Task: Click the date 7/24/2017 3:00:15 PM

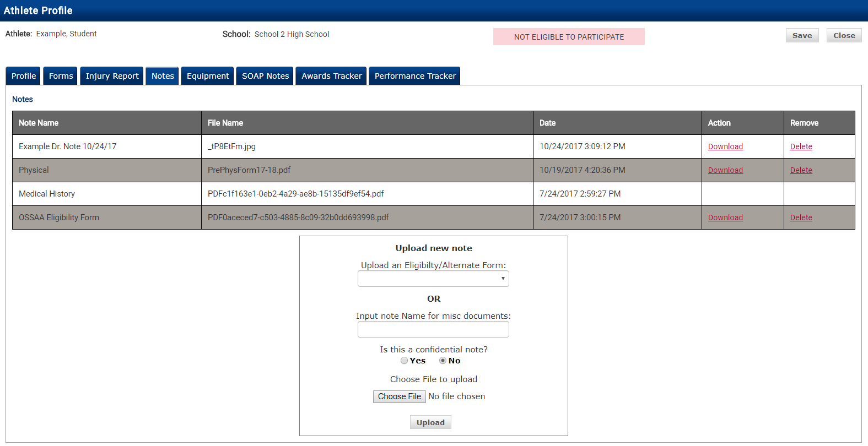Action: (580, 217)
